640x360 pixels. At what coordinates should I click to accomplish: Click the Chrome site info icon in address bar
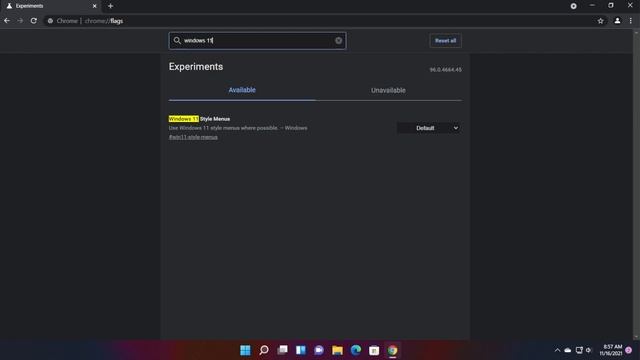coord(50,21)
